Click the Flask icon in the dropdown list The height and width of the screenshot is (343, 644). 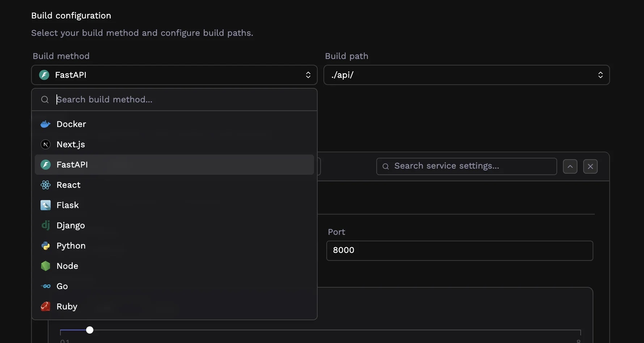point(45,205)
